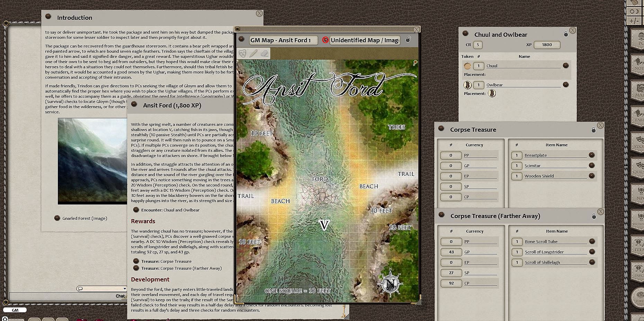Screen dimensions: 644x321
Task: Click the Gnarled Forest image thumbnail
Action: tap(92, 161)
